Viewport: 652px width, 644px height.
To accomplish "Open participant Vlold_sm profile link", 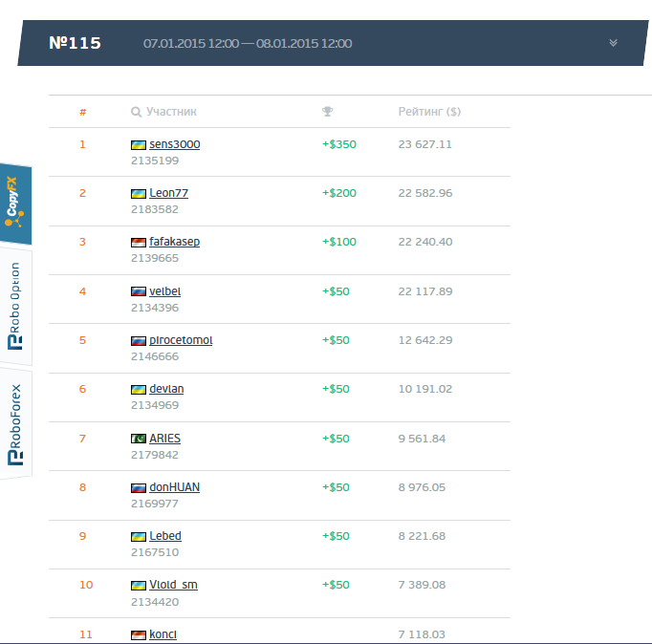I will [173, 585].
